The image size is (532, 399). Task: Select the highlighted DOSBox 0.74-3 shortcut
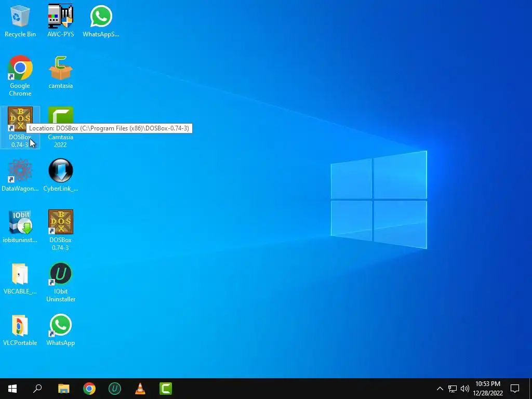click(20, 127)
